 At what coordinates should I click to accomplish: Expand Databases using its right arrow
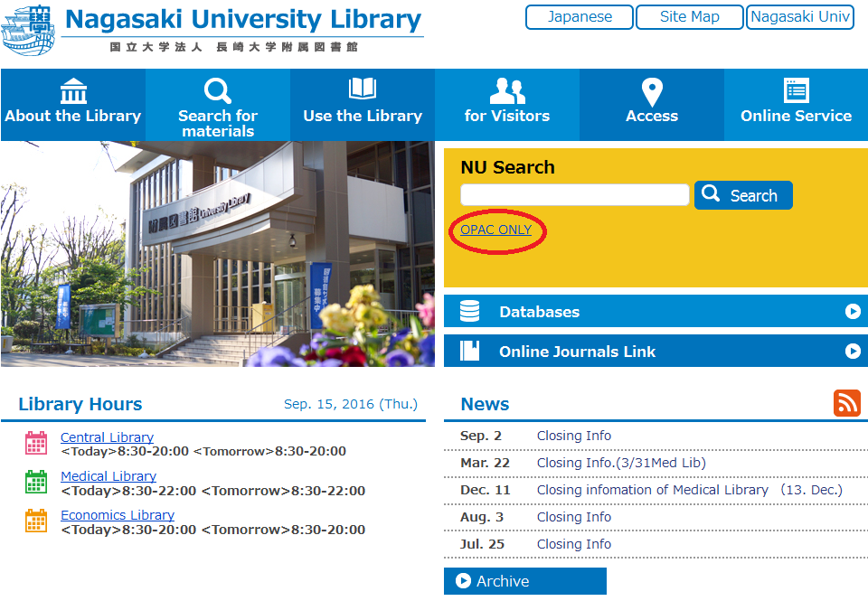click(853, 312)
